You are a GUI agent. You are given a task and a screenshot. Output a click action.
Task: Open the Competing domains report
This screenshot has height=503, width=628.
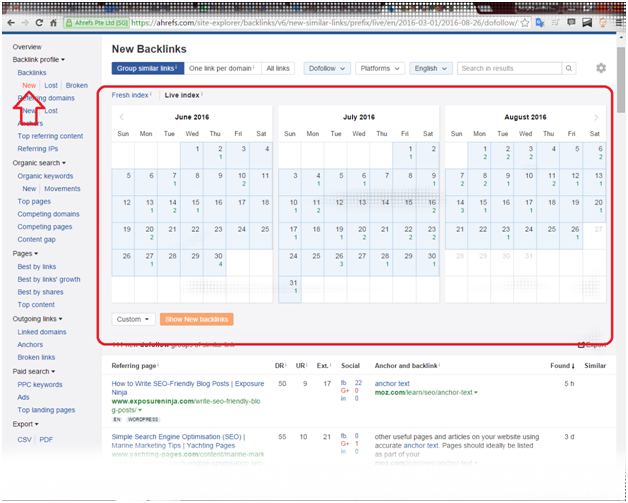48,214
